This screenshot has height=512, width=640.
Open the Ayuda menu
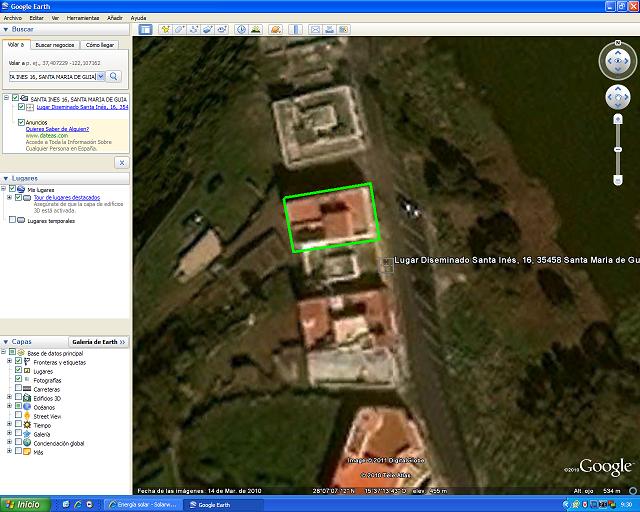tap(138, 18)
